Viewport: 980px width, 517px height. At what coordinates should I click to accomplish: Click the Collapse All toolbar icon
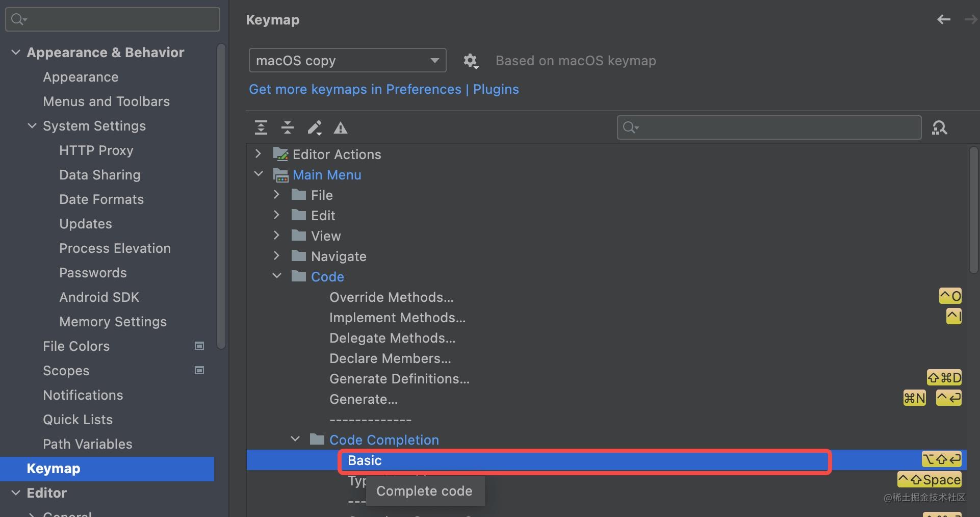tap(288, 127)
